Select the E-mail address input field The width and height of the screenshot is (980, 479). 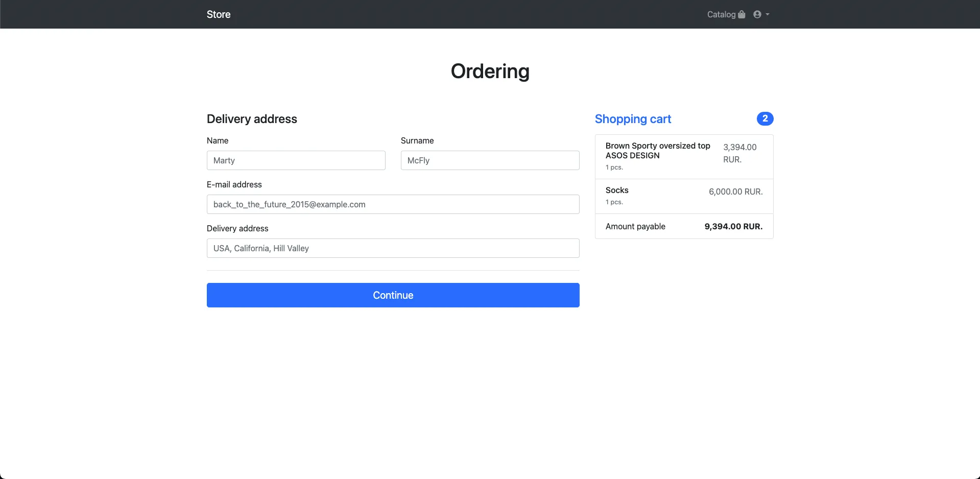pyautogui.click(x=393, y=204)
